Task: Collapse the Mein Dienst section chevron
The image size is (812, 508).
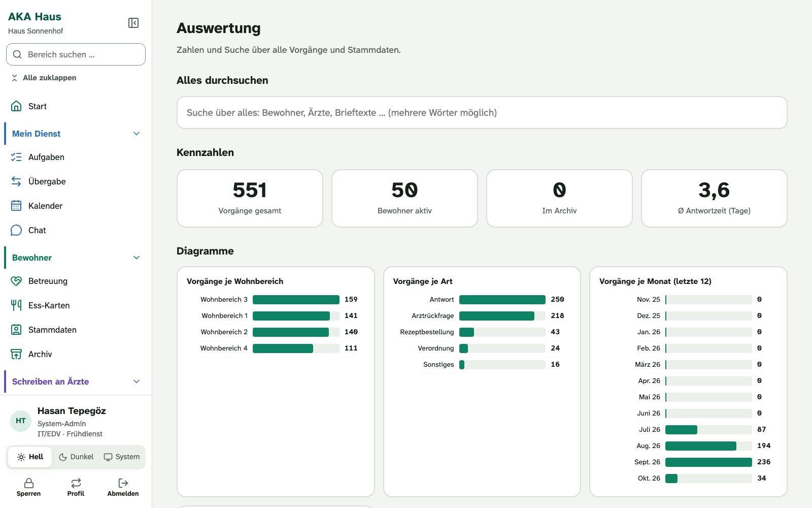Action: [137, 134]
